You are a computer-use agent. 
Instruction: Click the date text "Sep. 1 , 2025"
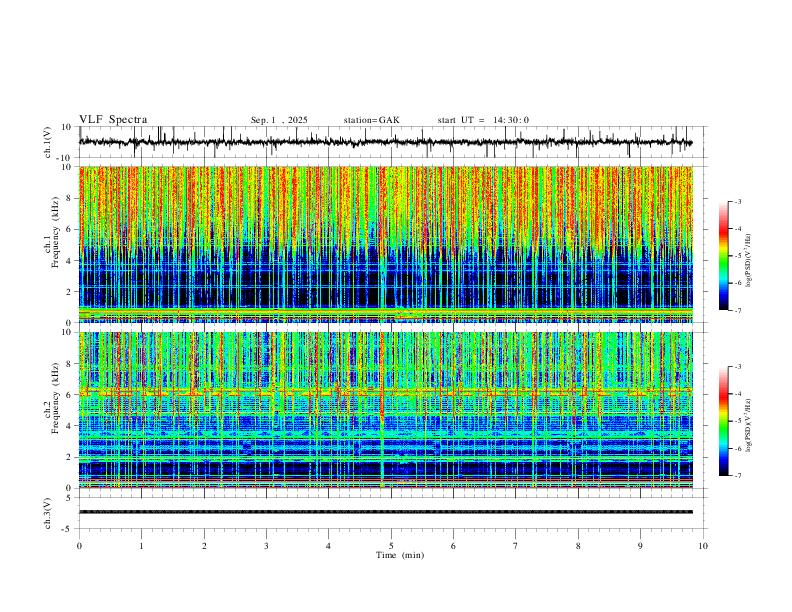279,120
